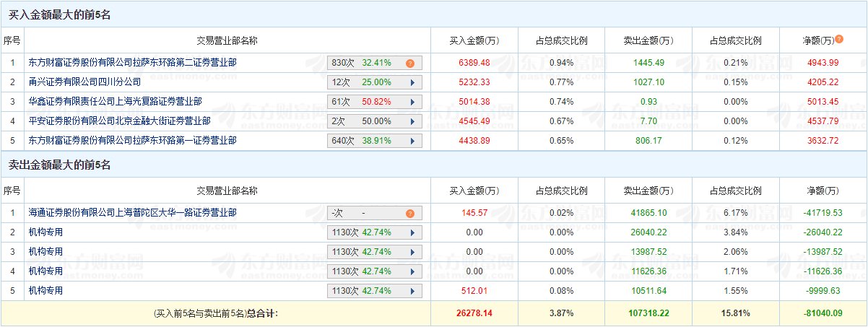Viewport: 868px width, 327px height.
Task: Click orange help icon in 海通证券 row
Action: pyautogui.click(x=409, y=214)
